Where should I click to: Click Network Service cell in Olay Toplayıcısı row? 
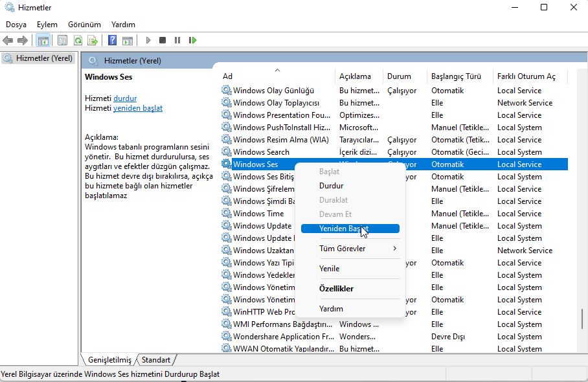pyautogui.click(x=525, y=103)
